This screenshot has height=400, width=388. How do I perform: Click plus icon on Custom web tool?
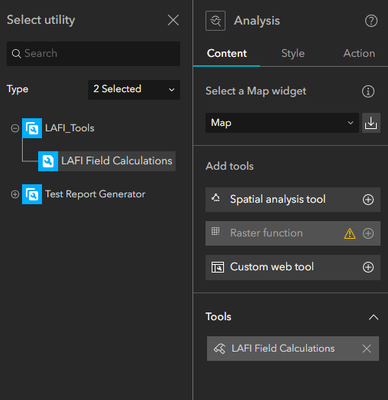pyautogui.click(x=368, y=267)
